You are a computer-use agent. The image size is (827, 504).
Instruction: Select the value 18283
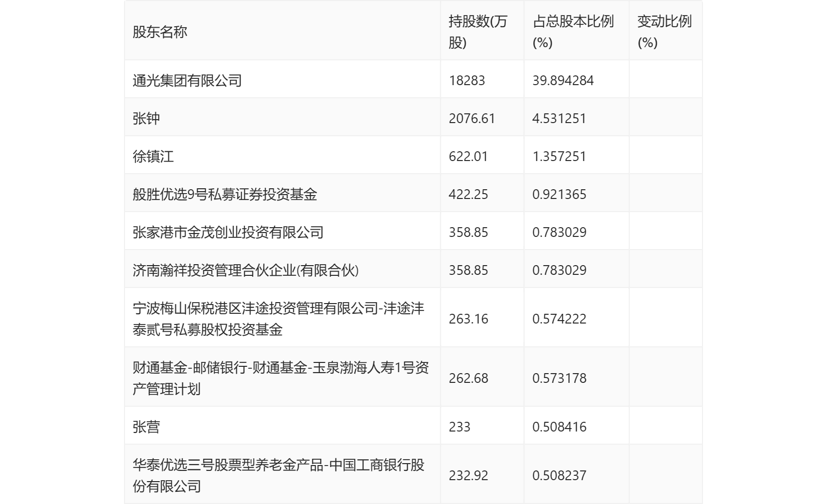pos(467,80)
